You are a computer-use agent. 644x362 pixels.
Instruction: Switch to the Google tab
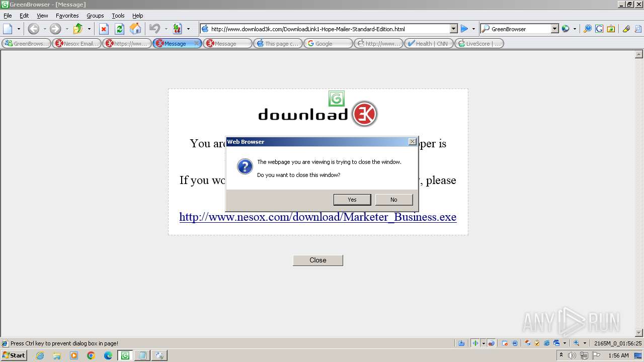coord(329,44)
